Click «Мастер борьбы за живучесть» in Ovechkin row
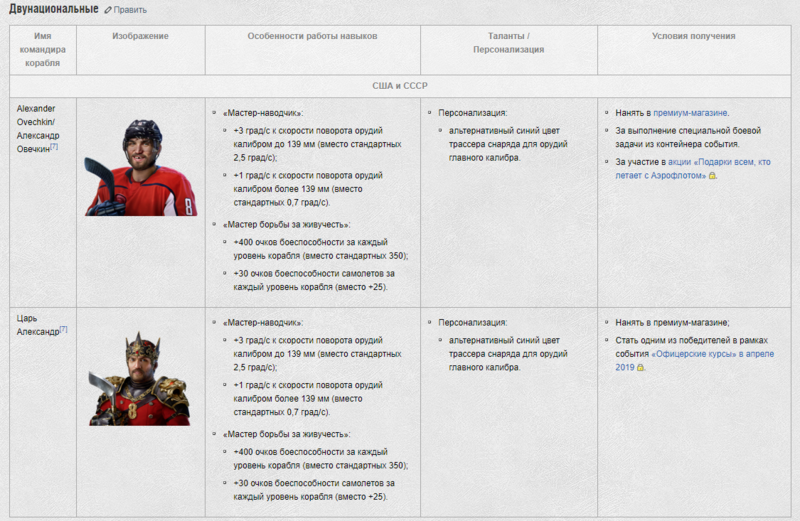800x521 pixels. (x=286, y=225)
